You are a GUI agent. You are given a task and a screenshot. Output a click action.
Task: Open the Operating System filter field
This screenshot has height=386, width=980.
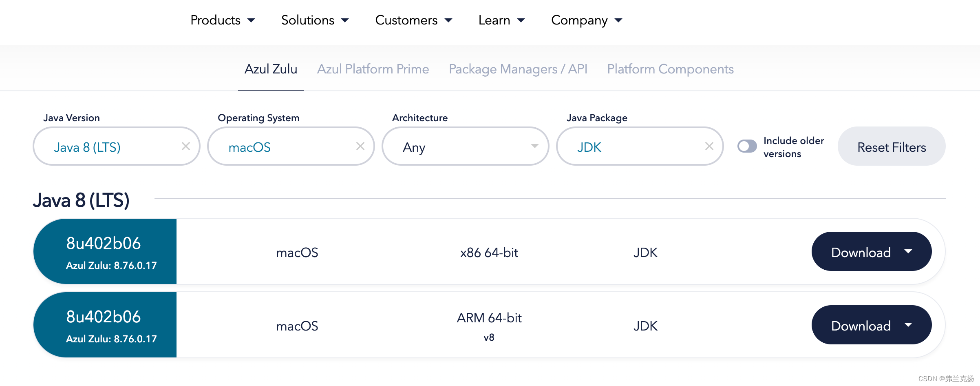pyautogui.click(x=291, y=146)
